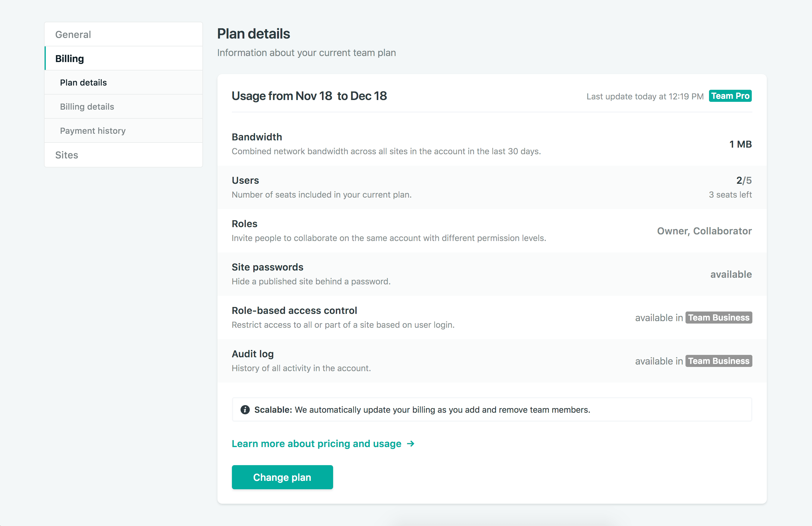Select the Billing sidebar section
The image size is (812, 526).
tap(70, 59)
